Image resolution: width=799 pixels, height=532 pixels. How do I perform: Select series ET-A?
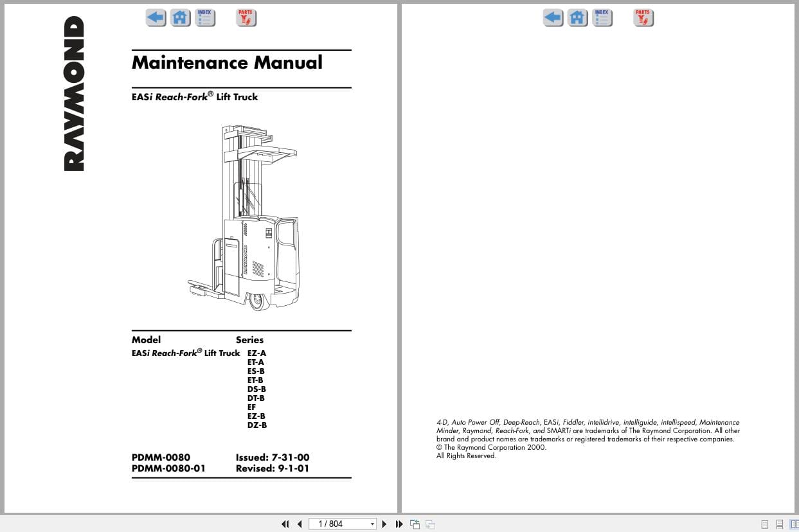(x=255, y=362)
